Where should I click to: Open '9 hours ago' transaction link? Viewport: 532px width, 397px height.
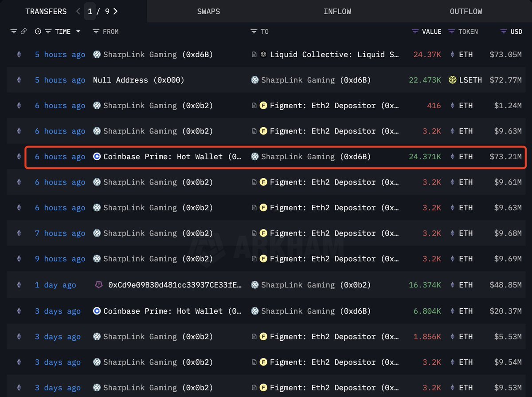[x=60, y=259]
